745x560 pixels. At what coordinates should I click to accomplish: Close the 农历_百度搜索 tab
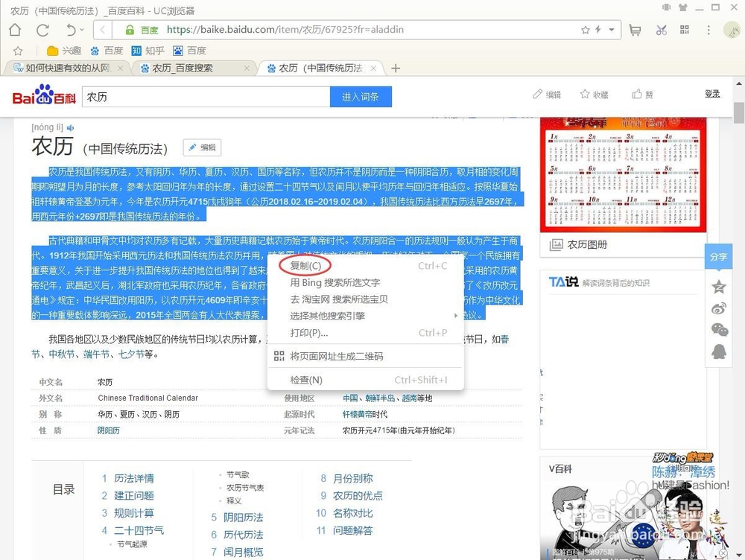(247, 69)
